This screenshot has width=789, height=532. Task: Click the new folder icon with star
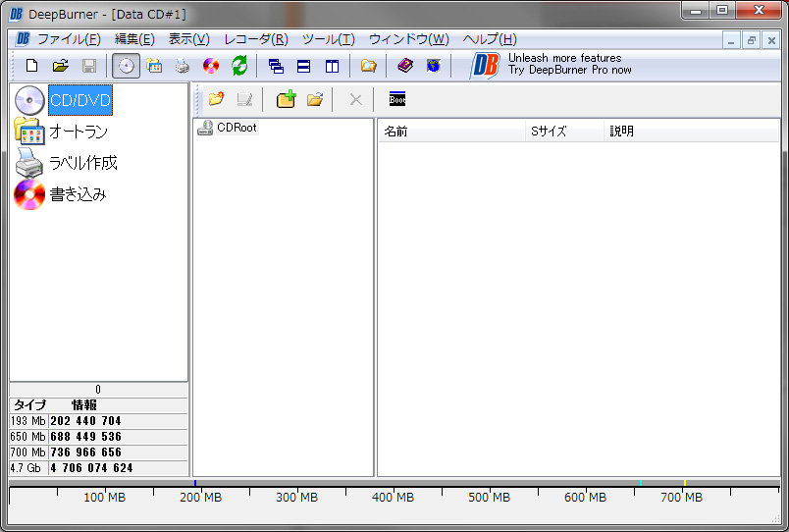coord(216,99)
